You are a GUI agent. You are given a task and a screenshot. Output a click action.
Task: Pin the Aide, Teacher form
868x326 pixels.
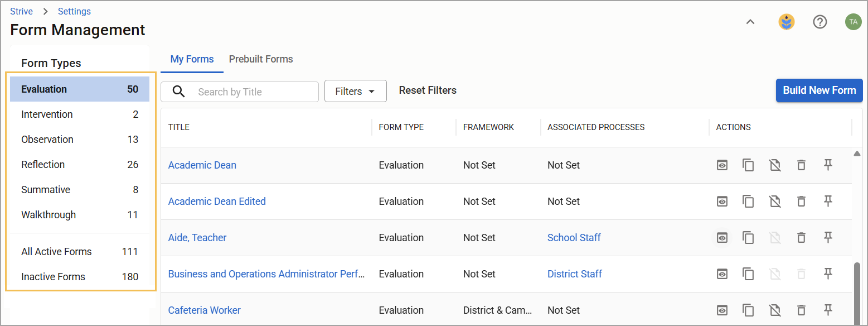click(828, 237)
